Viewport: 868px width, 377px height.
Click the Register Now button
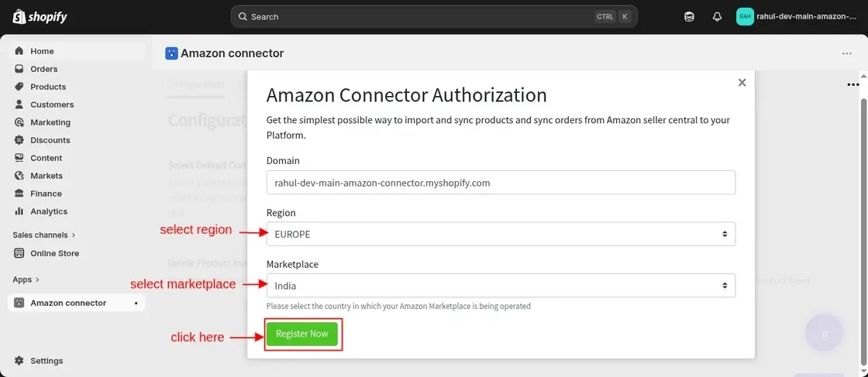click(302, 334)
